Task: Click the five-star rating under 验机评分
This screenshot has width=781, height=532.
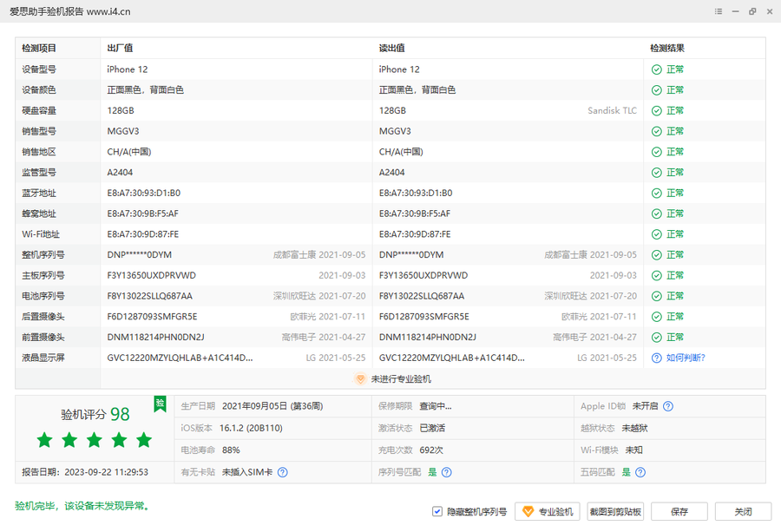Action: coord(95,440)
